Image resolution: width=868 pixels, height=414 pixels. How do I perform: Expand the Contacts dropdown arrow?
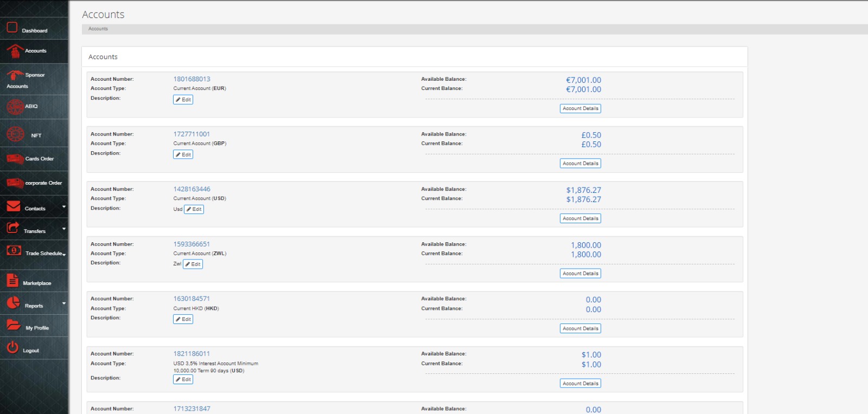(x=64, y=206)
